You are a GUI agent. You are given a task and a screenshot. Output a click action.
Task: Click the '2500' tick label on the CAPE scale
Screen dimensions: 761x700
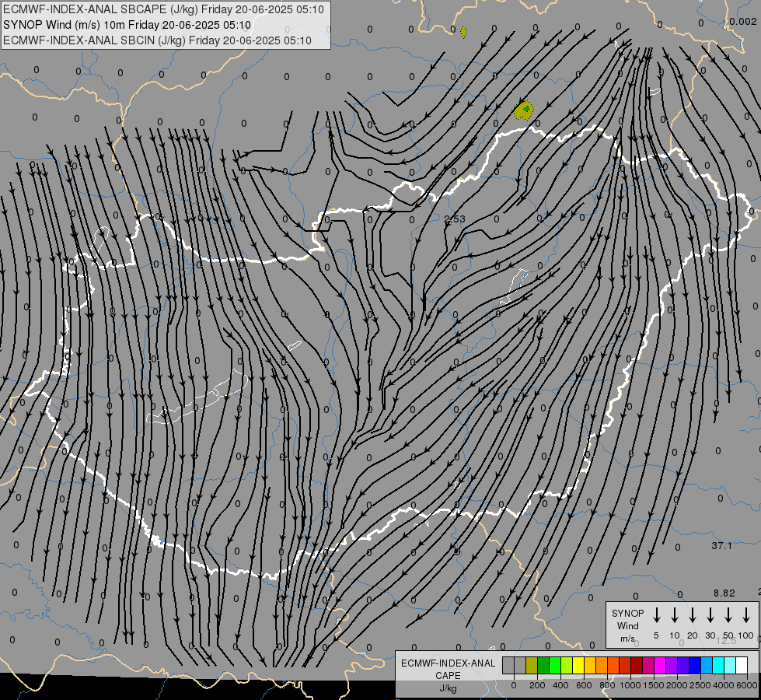[x=700, y=685]
